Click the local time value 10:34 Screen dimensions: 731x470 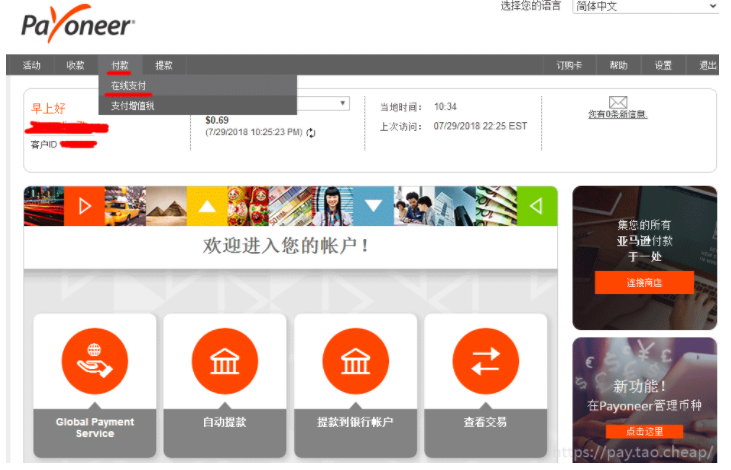point(445,107)
